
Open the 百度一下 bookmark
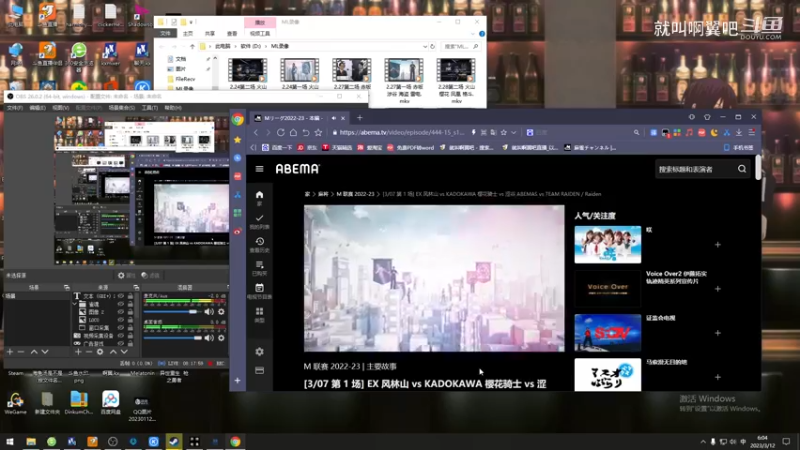pos(277,147)
